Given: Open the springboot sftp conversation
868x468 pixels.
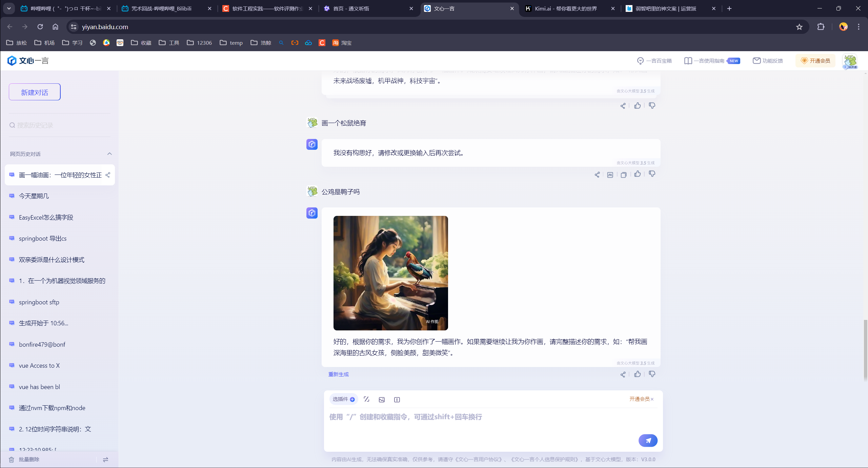Looking at the screenshot, I should (60, 302).
